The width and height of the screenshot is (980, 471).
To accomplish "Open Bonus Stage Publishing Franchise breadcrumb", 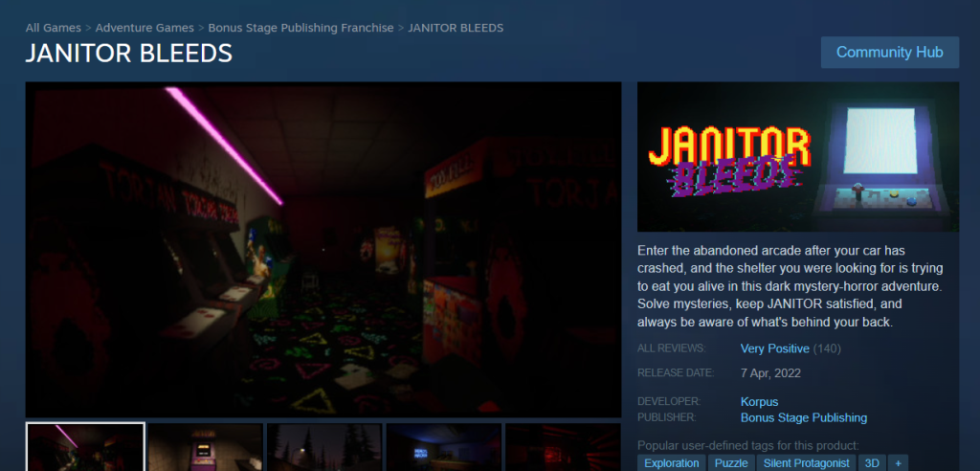I will pyautogui.click(x=301, y=28).
